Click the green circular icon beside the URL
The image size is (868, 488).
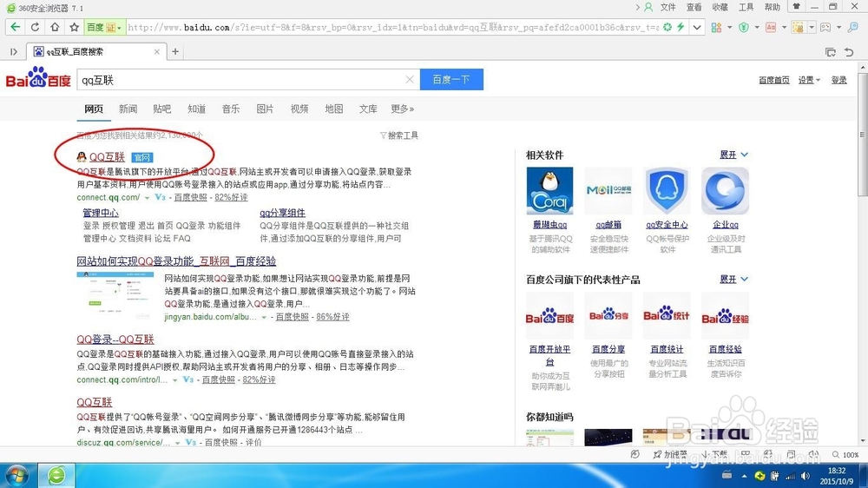tap(667, 27)
